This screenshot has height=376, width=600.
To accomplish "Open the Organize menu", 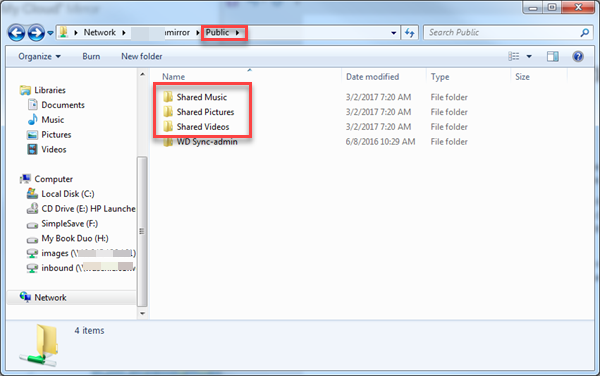I will click(x=39, y=57).
